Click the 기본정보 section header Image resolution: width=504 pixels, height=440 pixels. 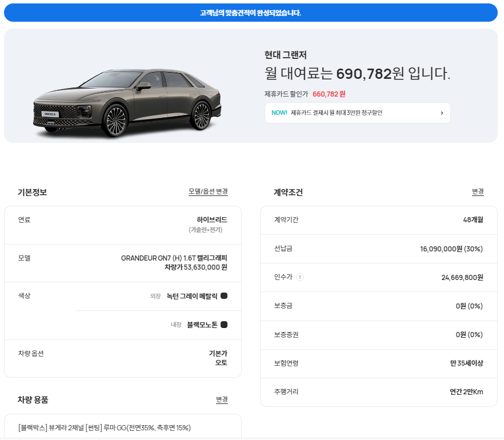pos(31,192)
